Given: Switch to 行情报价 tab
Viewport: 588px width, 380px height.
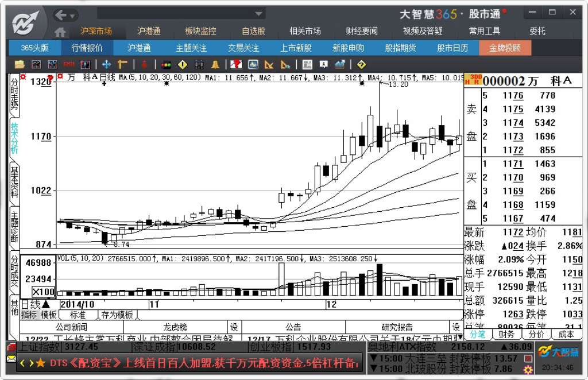Looking at the screenshot, I should (x=87, y=48).
